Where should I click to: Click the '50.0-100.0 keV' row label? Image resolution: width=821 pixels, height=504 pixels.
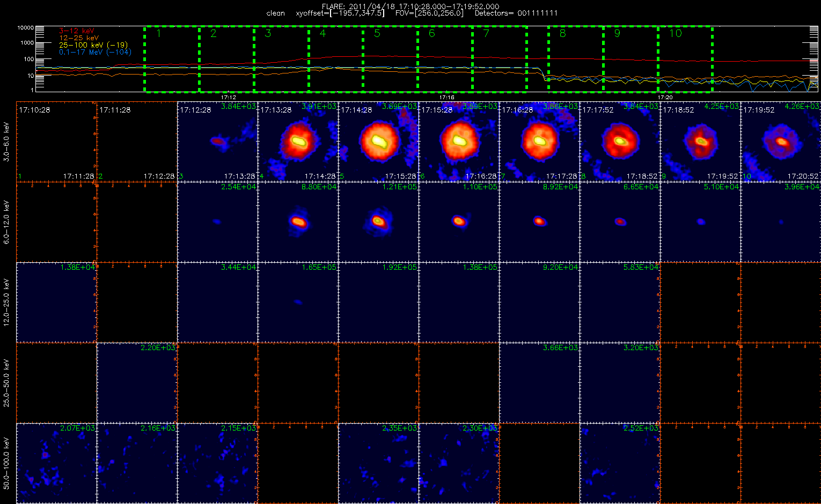6,463
